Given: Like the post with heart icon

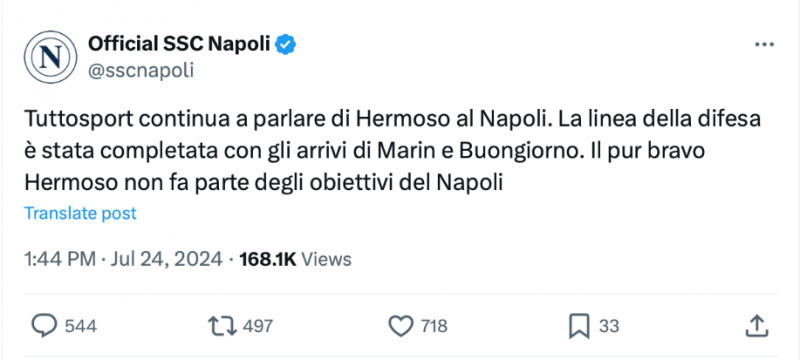Looking at the screenshot, I should [x=402, y=326].
